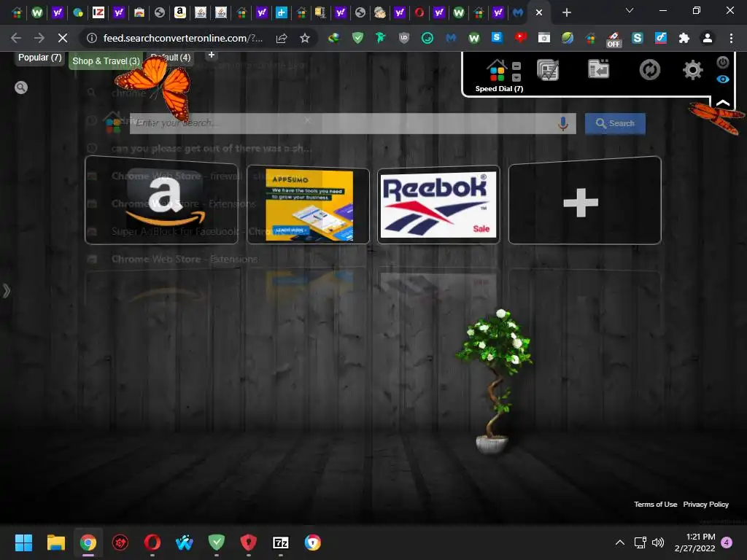
Task: Toggle the Speed Dial power button
Action: pos(723,62)
